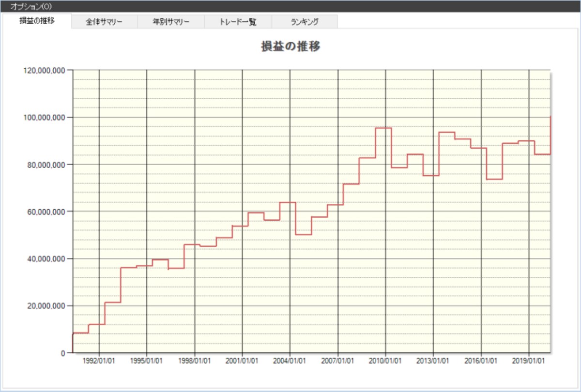Click the 2004/01/01 x-axis label
The image size is (581, 392).
[290, 361]
